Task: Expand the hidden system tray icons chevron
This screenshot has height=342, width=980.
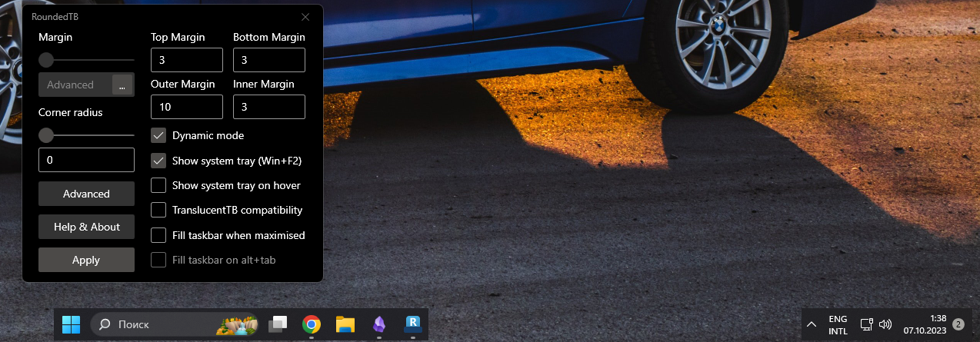Action: point(812,324)
